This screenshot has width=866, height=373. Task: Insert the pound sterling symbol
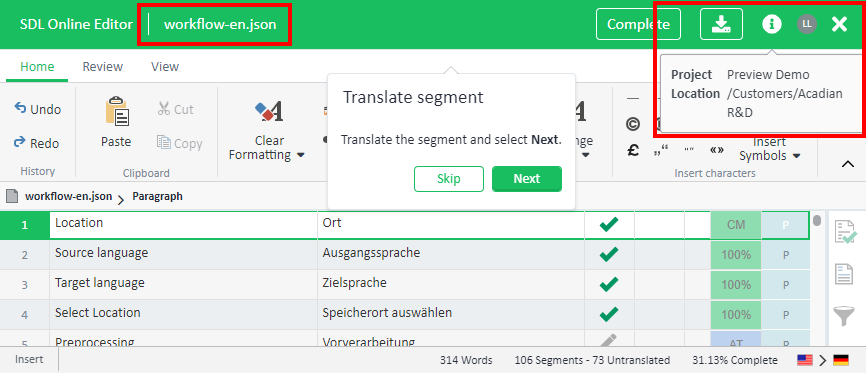coord(633,150)
